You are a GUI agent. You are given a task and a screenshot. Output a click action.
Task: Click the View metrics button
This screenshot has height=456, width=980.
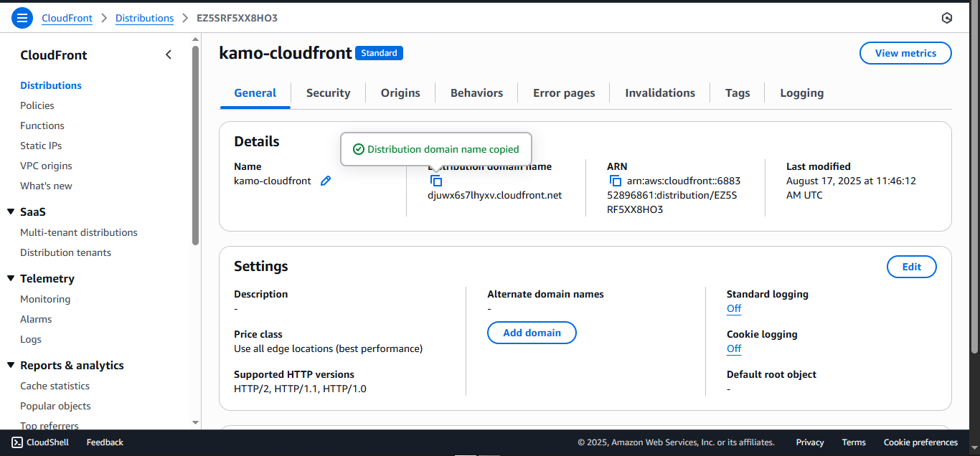point(905,52)
